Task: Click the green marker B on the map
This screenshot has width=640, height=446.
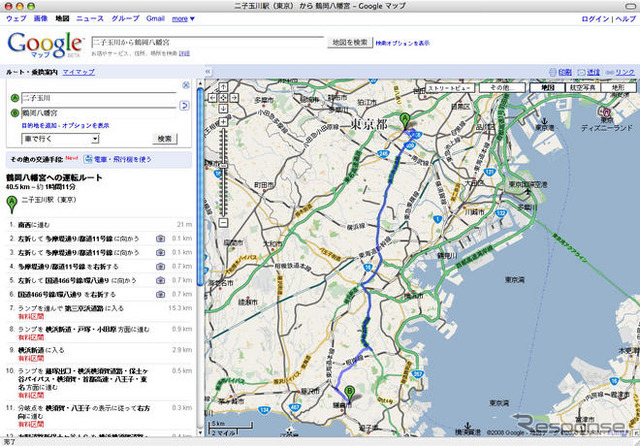Action: coord(349,393)
